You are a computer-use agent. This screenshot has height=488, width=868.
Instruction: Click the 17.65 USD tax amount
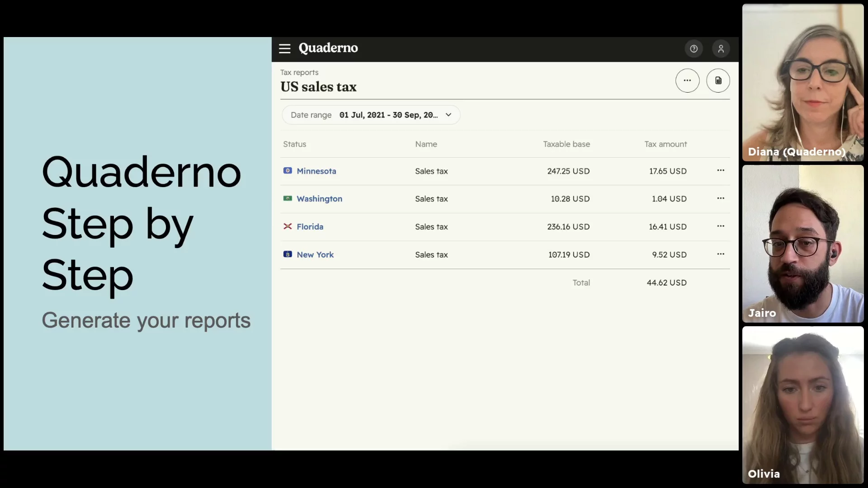[x=668, y=171]
